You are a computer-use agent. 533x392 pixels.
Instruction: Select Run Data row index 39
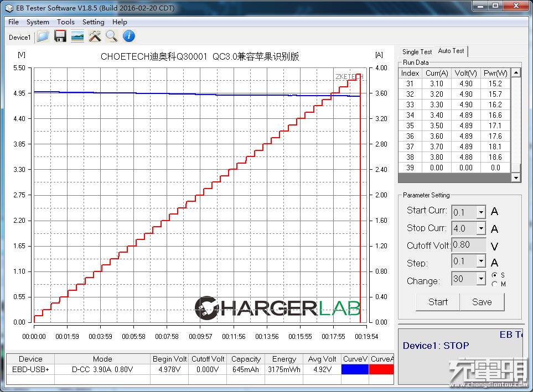(454, 168)
